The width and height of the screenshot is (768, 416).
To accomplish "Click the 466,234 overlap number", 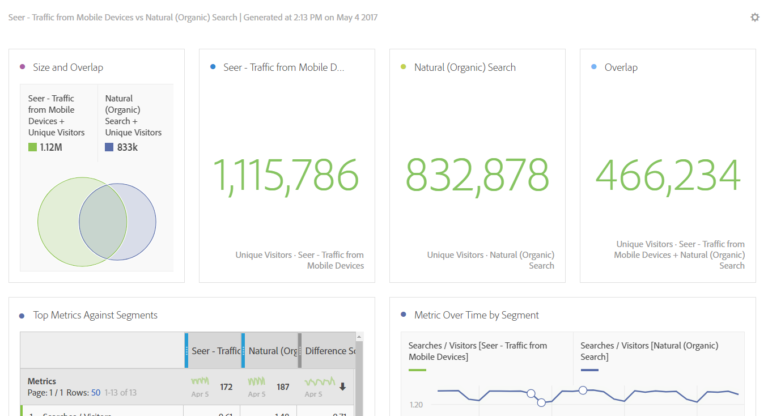I will click(x=667, y=176).
